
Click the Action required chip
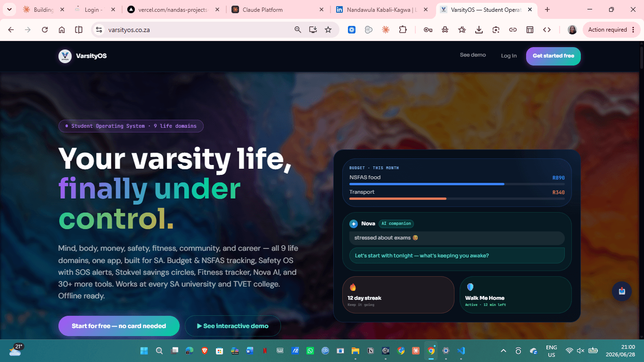coord(611,30)
